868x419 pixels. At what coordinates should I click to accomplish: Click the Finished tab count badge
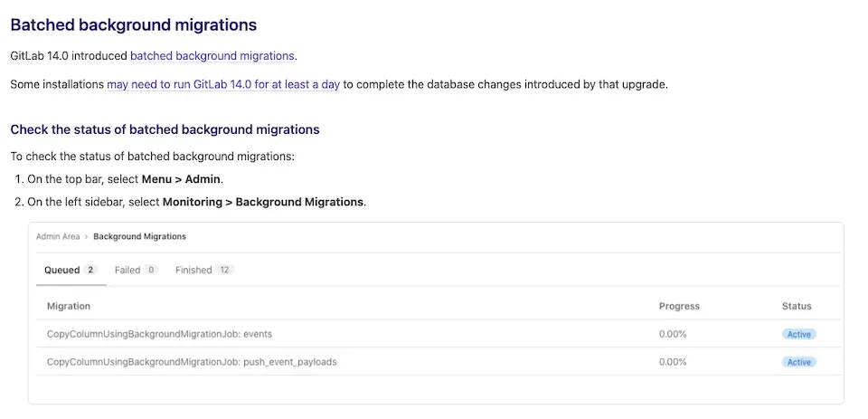click(x=225, y=270)
